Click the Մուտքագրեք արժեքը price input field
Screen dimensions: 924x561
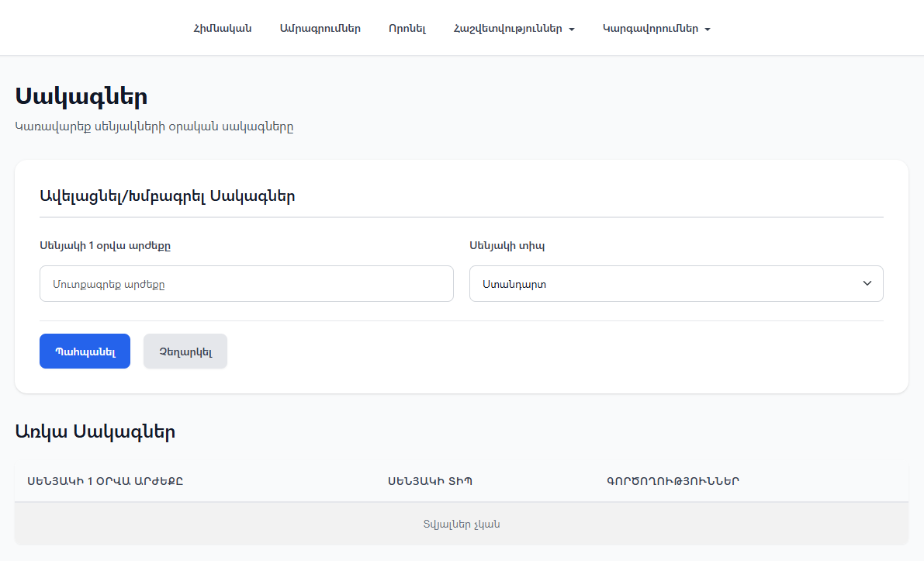click(246, 284)
